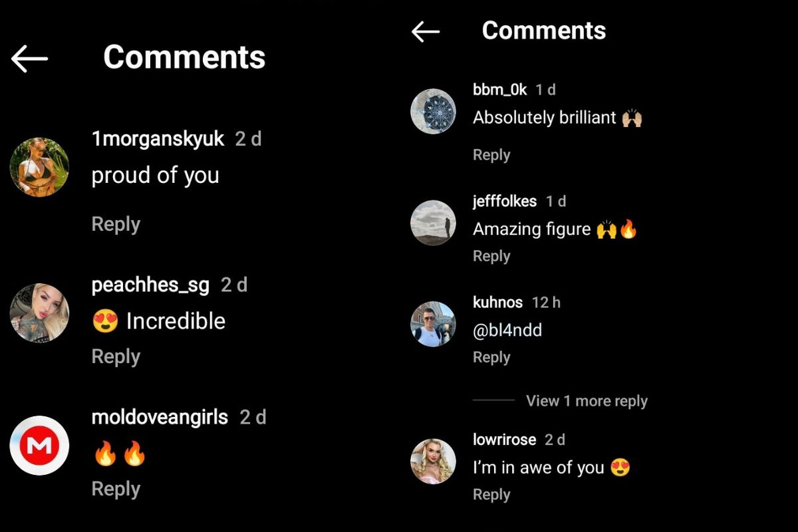The height and width of the screenshot is (532, 798).
Task: Tap lowrirose's avatar
Action: [433, 461]
